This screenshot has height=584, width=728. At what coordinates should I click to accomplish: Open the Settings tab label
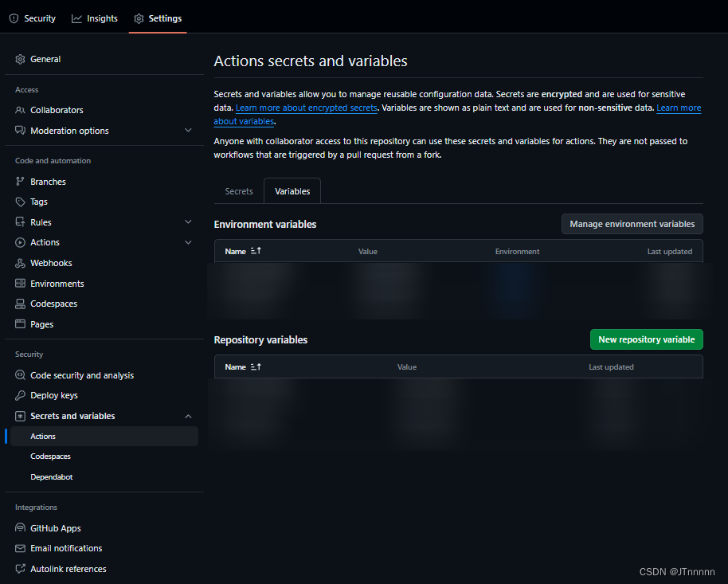click(x=165, y=18)
